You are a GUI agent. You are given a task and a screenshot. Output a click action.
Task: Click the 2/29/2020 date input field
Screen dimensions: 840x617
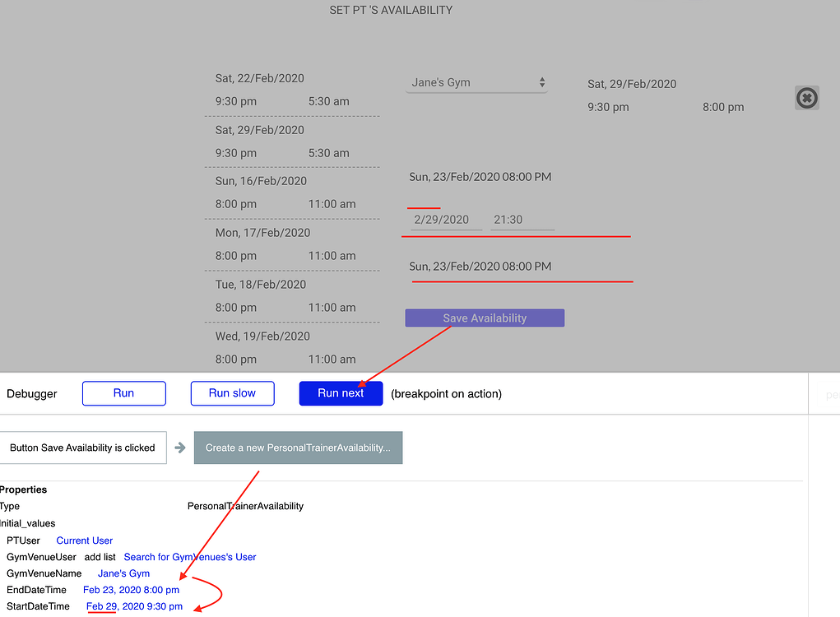pos(442,220)
